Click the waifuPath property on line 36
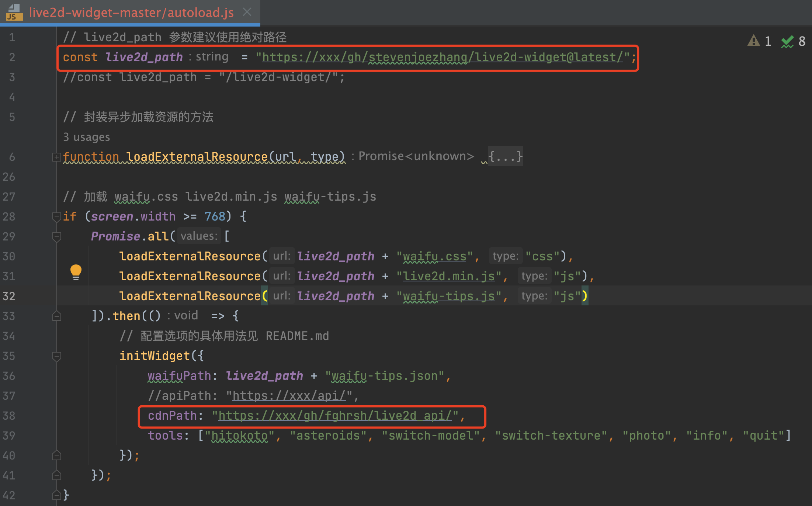The image size is (812, 506). tap(179, 376)
